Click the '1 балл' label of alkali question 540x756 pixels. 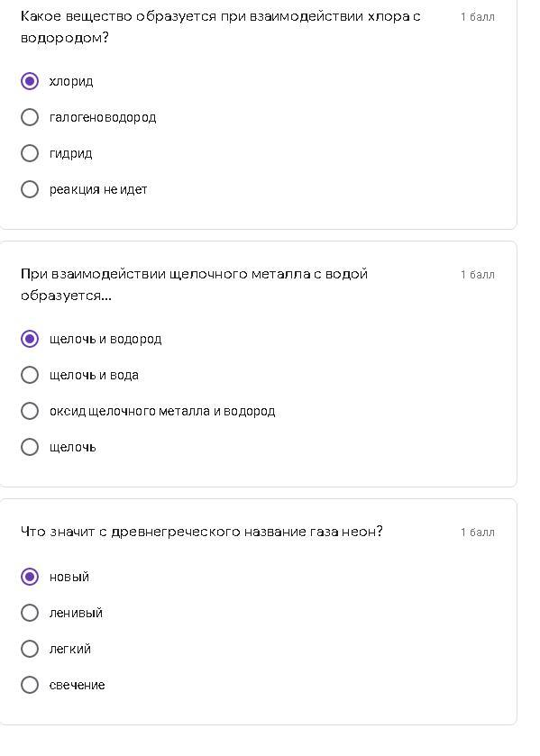(x=477, y=275)
